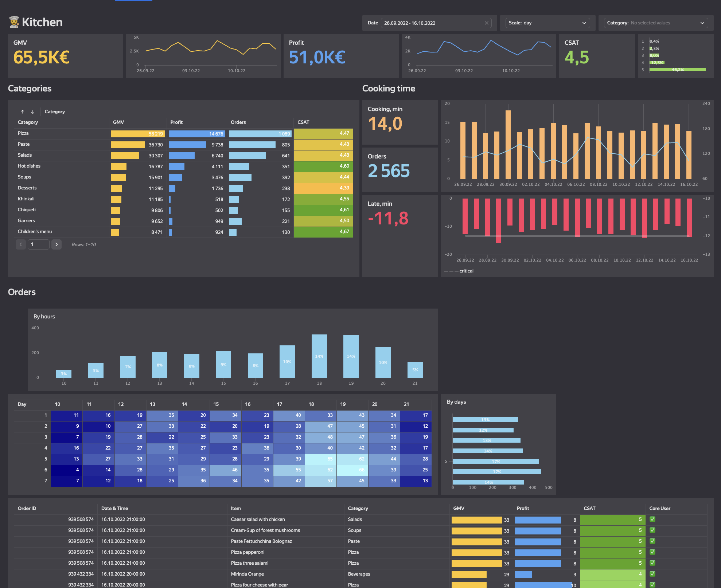Click the Order ID column header
Screen dimensions: 721x588
coord(27,508)
